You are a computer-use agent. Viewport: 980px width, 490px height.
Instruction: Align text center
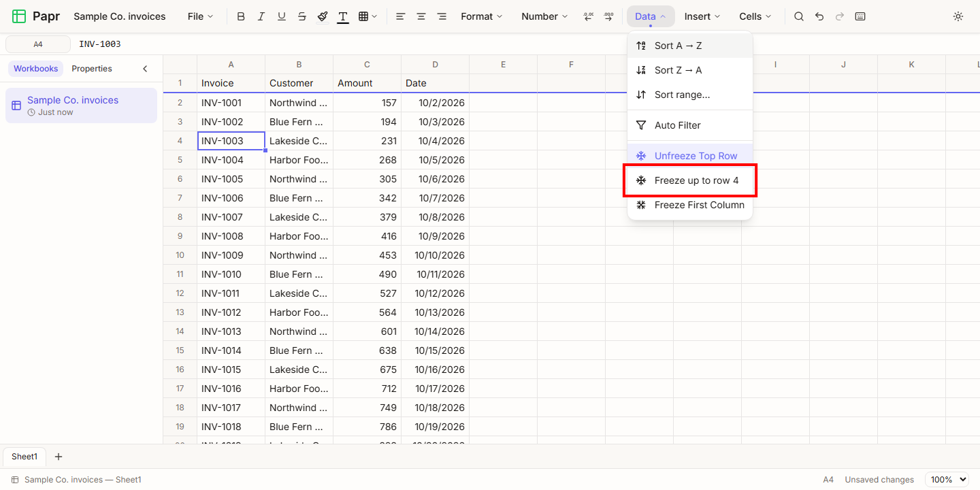coord(421,16)
